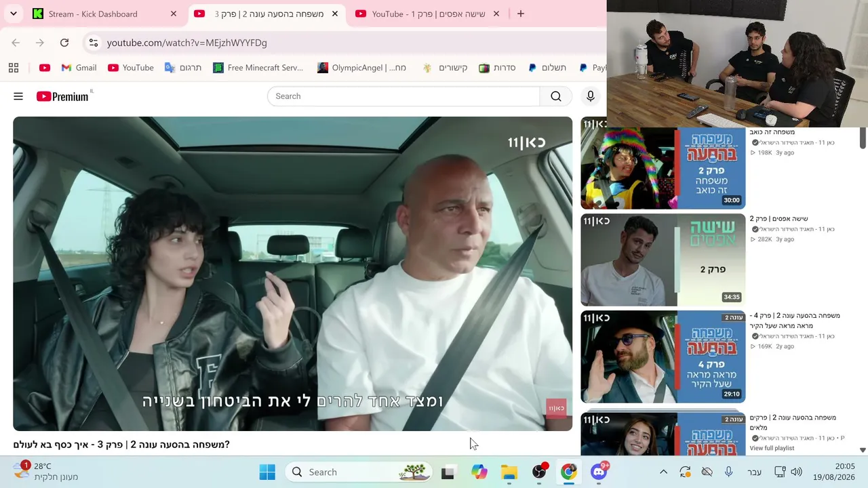
Task: Reload the current YouTube page
Action: [64, 43]
